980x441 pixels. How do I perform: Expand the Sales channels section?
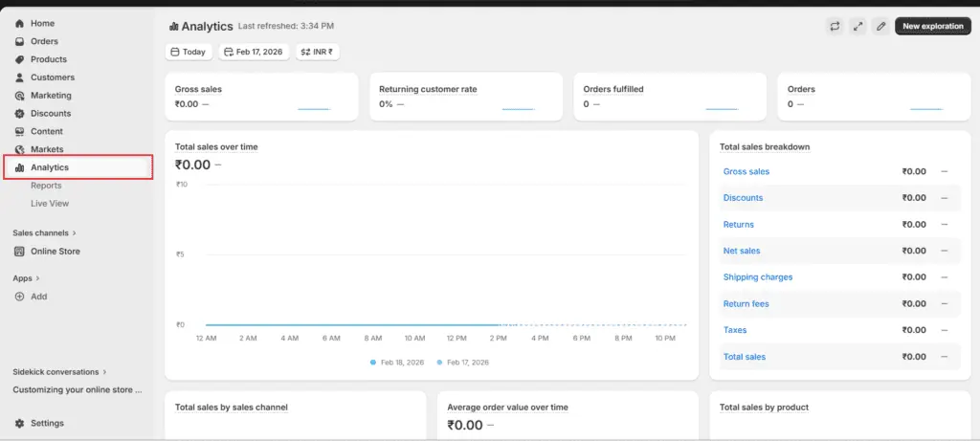44,233
